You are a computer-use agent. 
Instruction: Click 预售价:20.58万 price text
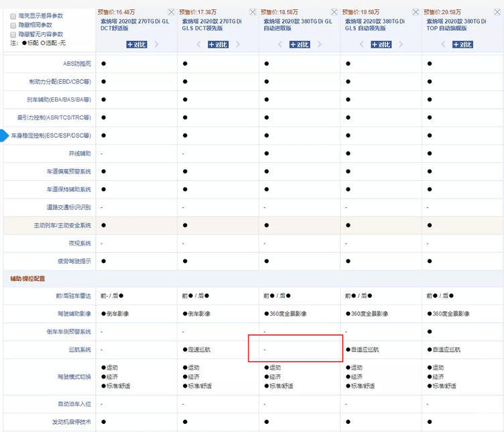pyautogui.click(x=442, y=12)
